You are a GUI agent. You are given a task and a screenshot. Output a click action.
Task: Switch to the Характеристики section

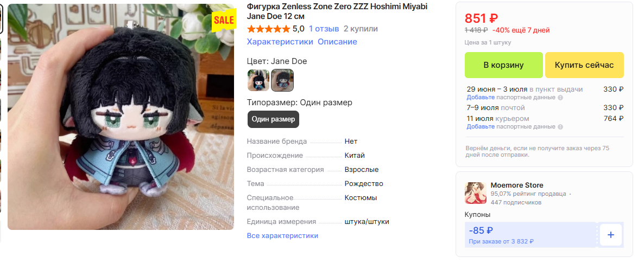280,42
